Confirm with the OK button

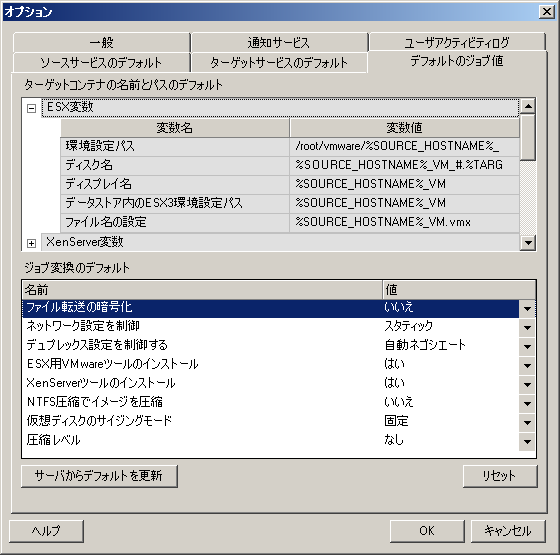pos(427,531)
